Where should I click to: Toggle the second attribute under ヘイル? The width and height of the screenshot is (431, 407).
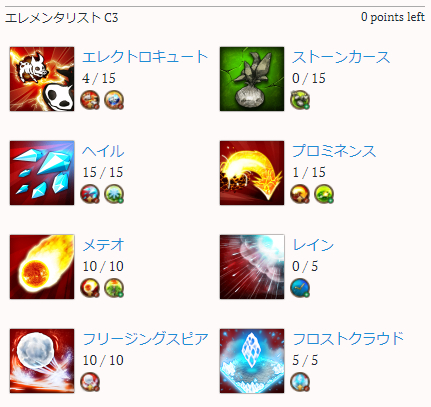(114, 194)
